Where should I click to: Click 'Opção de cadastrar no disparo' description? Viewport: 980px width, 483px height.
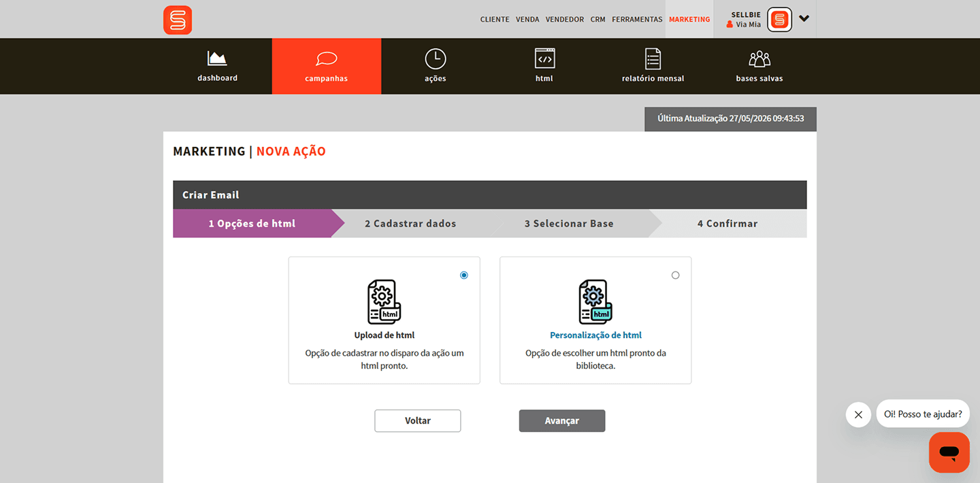(x=385, y=359)
